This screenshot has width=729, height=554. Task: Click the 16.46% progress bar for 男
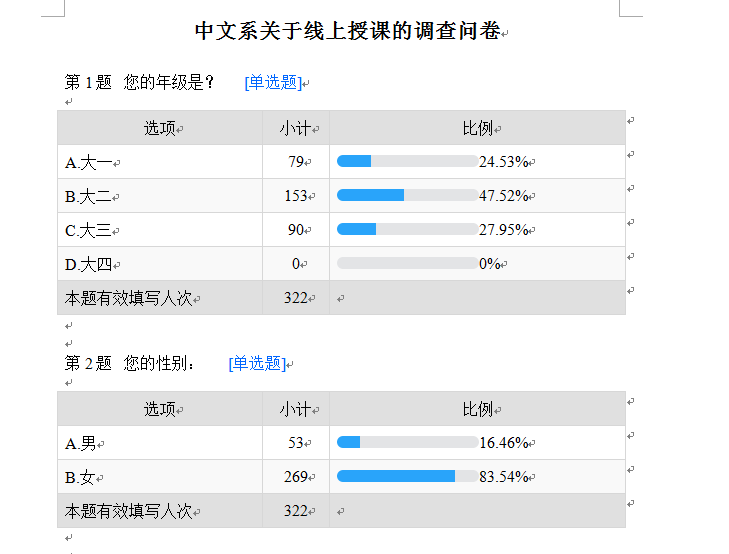tap(407, 442)
